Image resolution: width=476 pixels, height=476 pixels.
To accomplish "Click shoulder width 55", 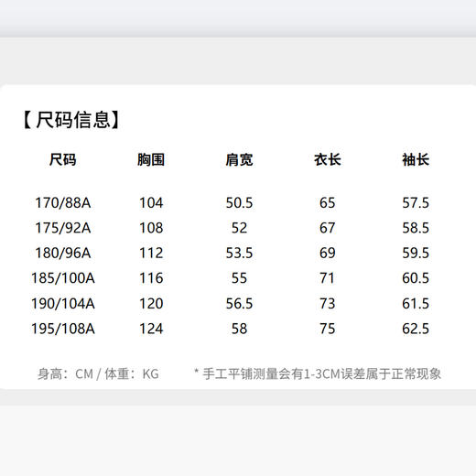I will click(239, 278).
